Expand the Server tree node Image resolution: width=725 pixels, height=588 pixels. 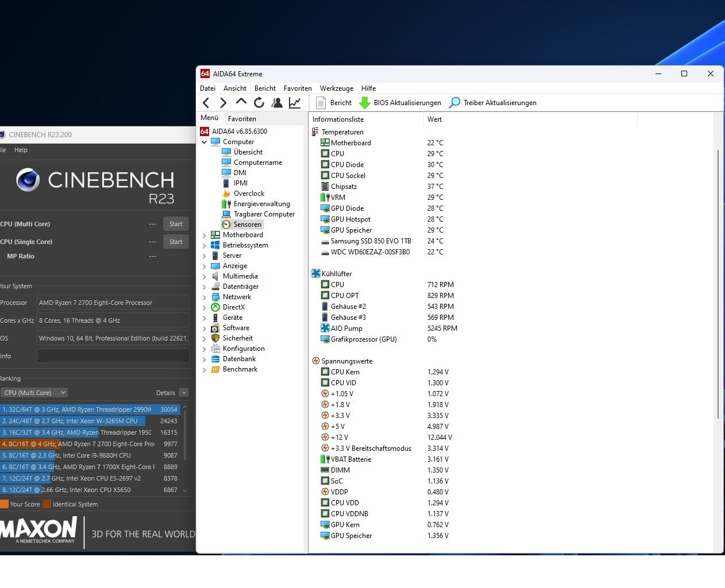(204, 256)
